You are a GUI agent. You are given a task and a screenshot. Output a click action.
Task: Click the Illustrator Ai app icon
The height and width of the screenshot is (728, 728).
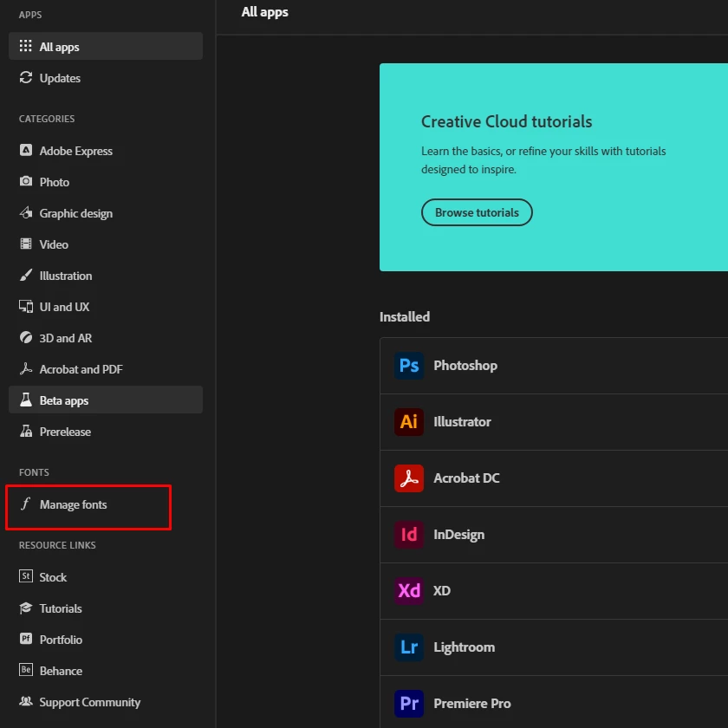point(409,421)
